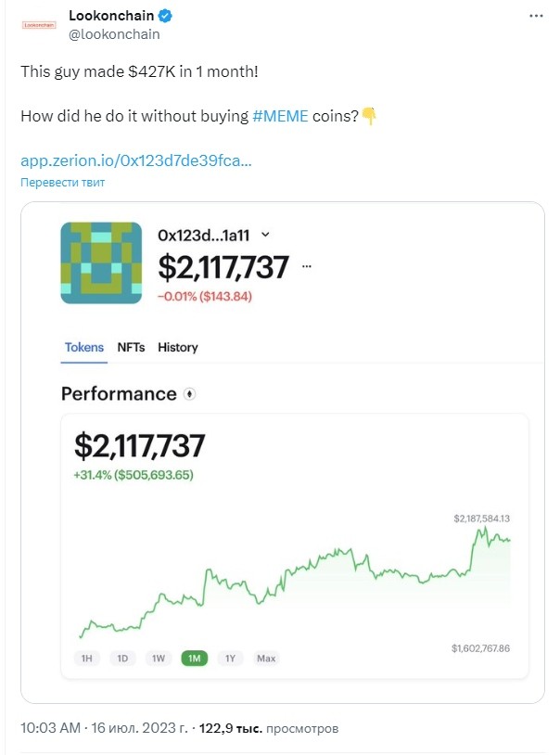Click the #MEME hashtag
This screenshot has width=560, height=755.
pyautogui.click(x=280, y=116)
